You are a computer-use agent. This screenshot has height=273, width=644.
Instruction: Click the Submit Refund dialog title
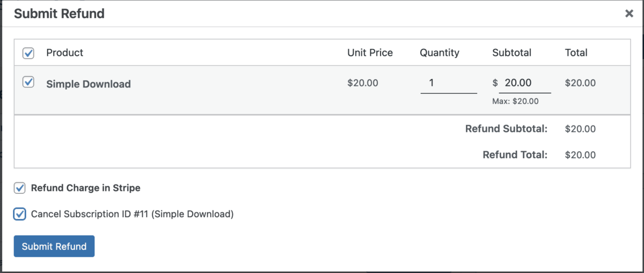[x=59, y=14]
